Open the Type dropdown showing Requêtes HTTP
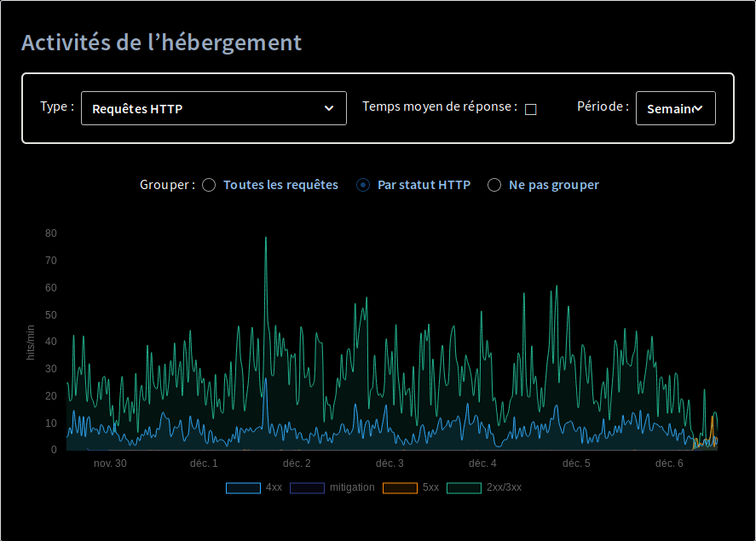 tap(213, 108)
